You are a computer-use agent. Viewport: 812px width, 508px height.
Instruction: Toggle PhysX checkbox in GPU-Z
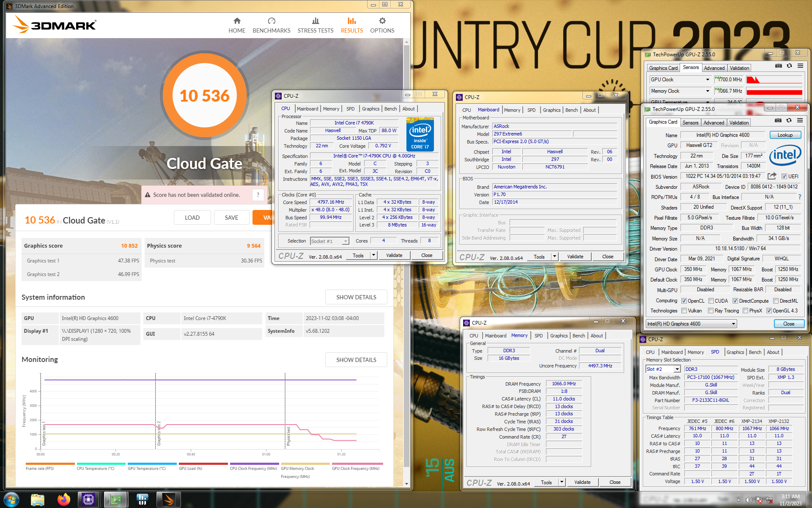(x=745, y=311)
